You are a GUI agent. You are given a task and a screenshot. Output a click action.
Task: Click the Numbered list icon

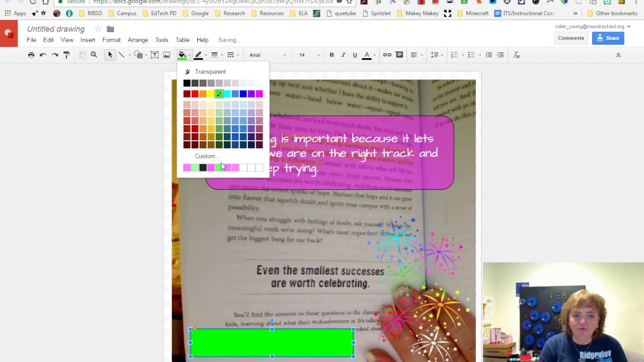pyautogui.click(x=454, y=55)
